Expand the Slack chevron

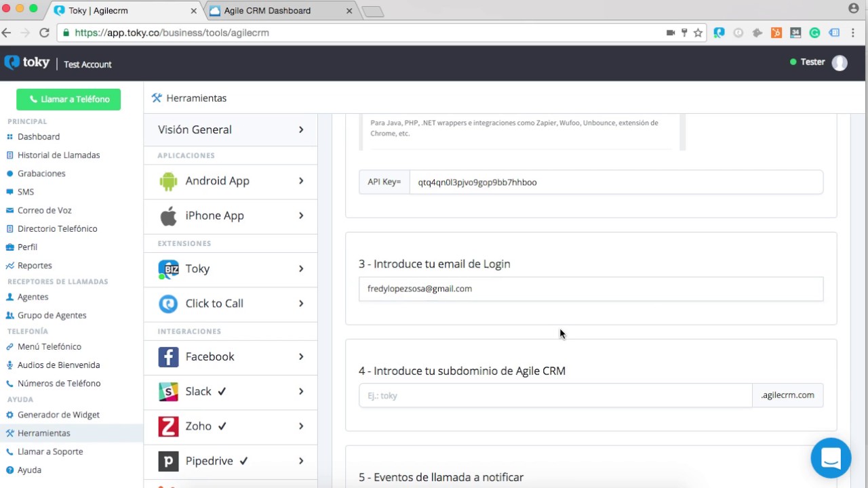(301, 391)
